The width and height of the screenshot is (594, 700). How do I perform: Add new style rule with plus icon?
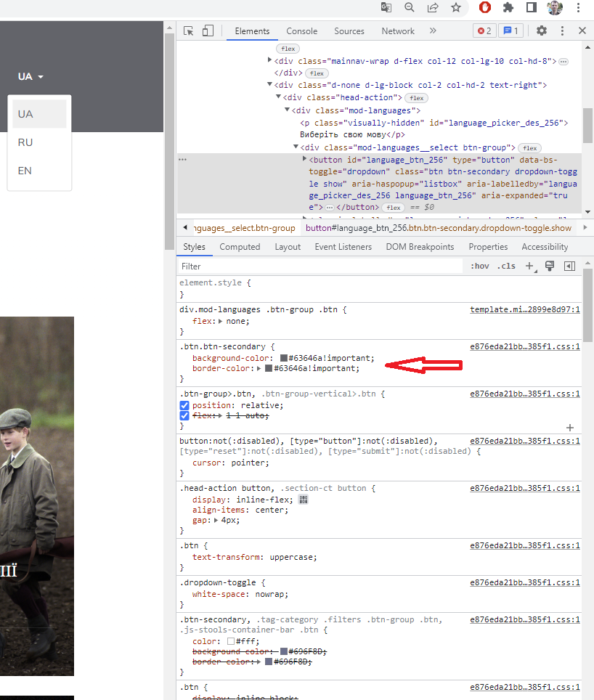(529, 266)
